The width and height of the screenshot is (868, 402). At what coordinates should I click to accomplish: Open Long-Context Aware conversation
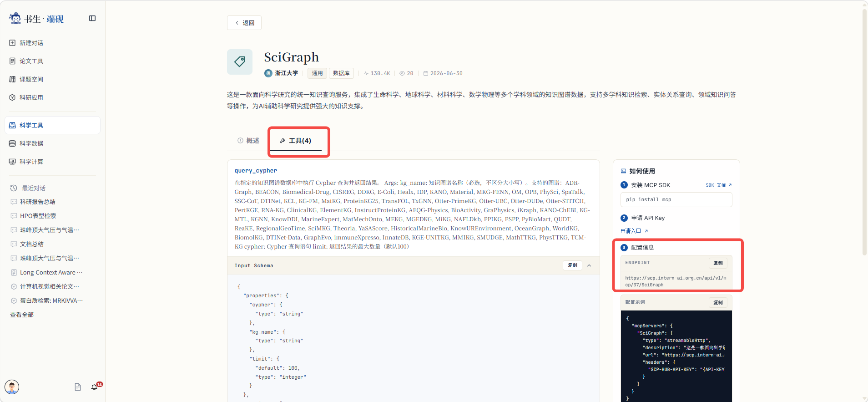click(47, 272)
